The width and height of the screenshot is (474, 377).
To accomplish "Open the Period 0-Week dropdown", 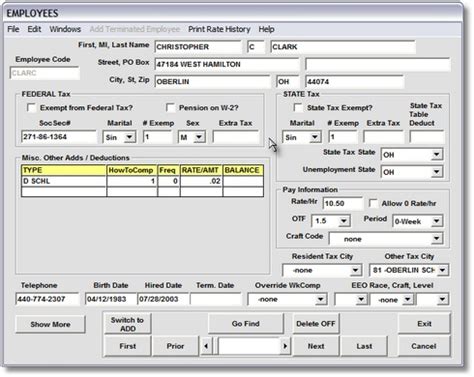I will click(436, 221).
